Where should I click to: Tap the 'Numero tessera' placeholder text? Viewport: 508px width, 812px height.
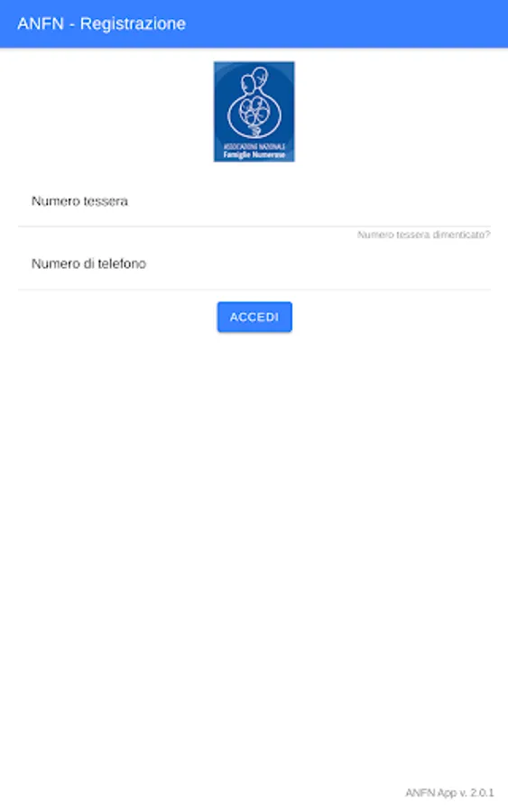pos(79,201)
